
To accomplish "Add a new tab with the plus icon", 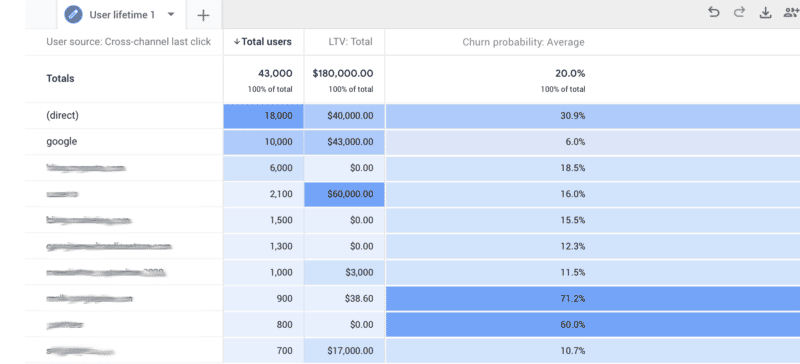I will tap(203, 15).
